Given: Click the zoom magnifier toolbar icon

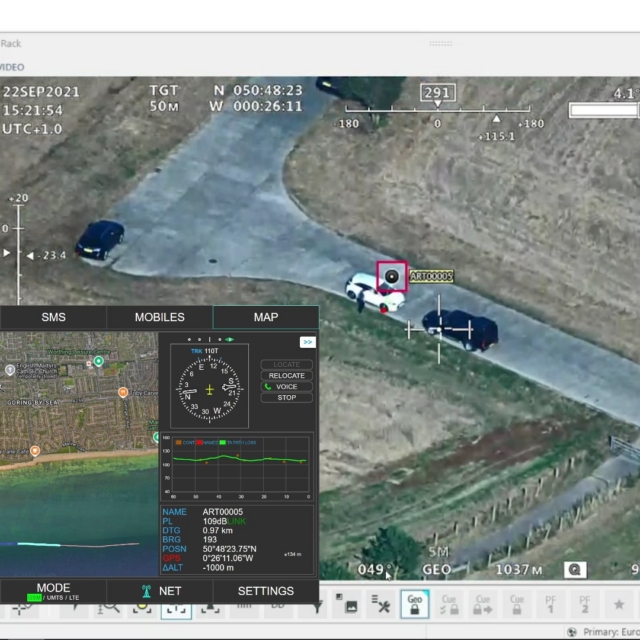Looking at the screenshot, I should click(108, 609).
